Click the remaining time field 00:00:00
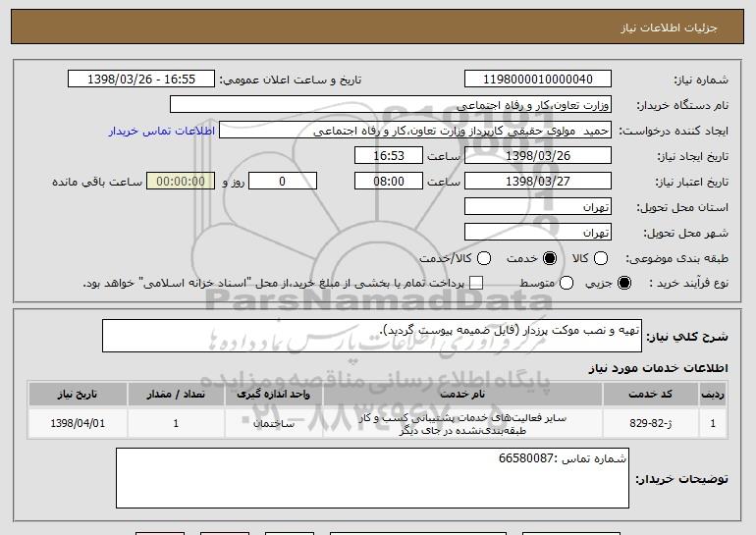 click(181, 182)
